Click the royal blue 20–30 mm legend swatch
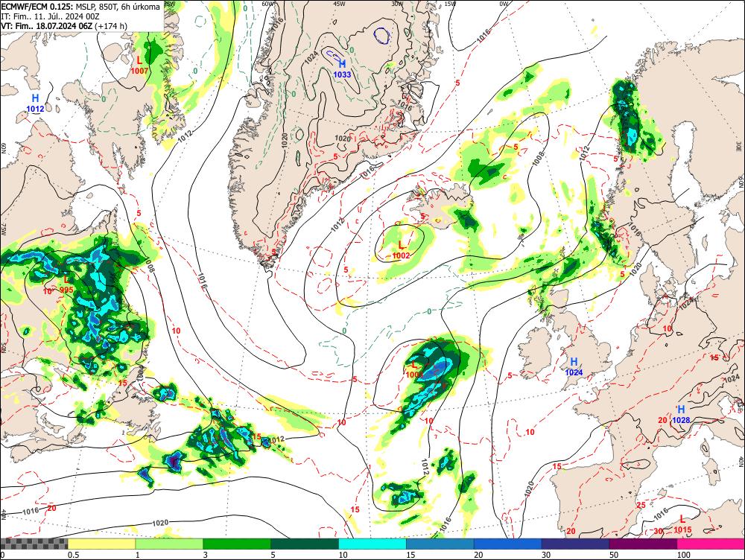The width and height of the screenshot is (745, 560). click(x=508, y=544)
